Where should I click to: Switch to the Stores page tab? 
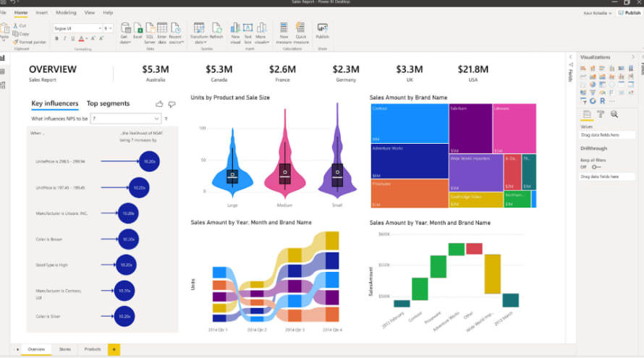click(x=65, y=349)
